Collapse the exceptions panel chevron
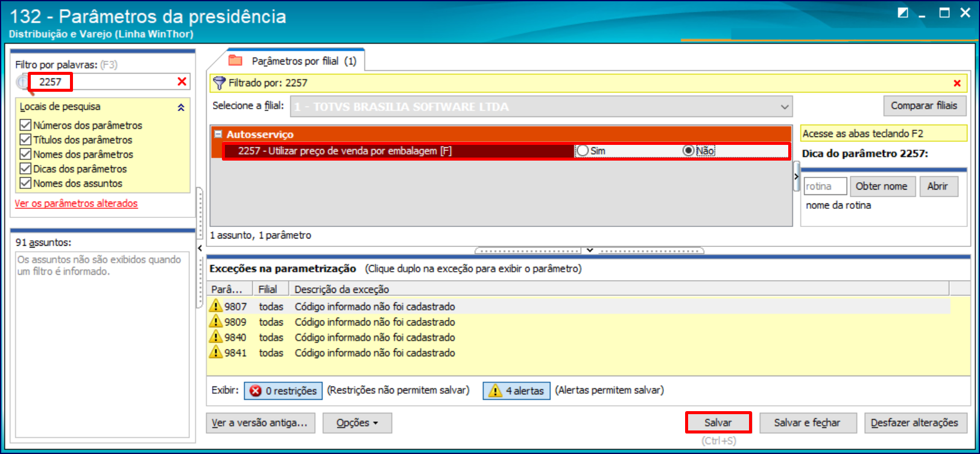 pyautogui.click(x=590, y=250)
